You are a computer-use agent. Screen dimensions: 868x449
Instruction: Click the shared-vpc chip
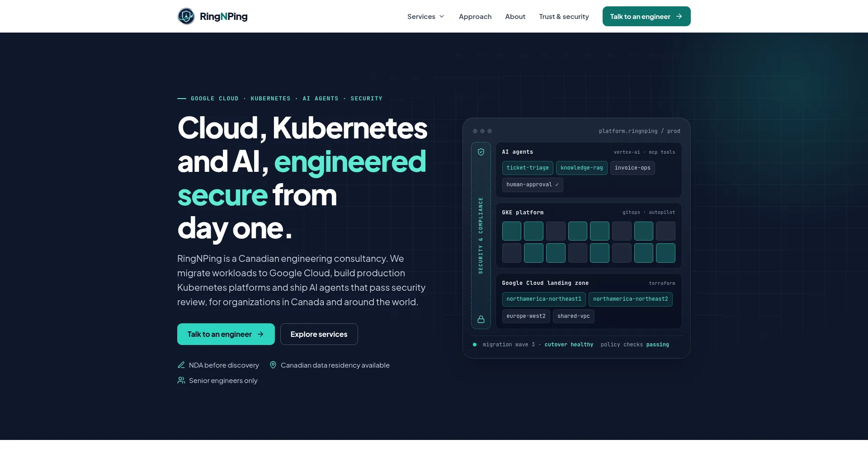tap(574, 316)
